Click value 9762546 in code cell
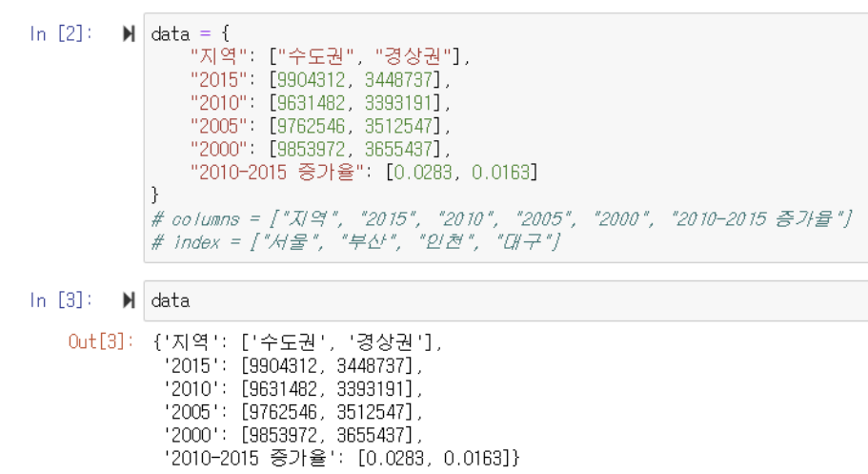This screenshot has width=868, height=474. point(312,126)
